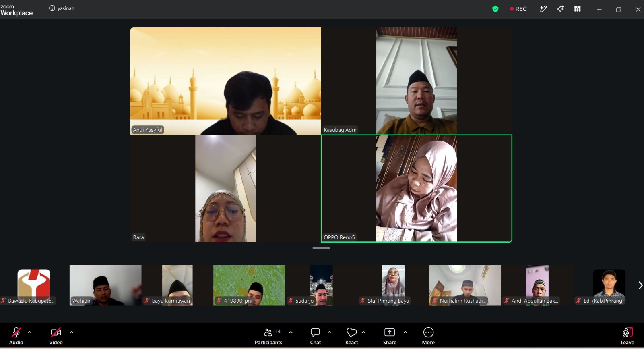644x349 pixels.
Task: Click the gallery divider handle bar
Action: tap(321, 248)
